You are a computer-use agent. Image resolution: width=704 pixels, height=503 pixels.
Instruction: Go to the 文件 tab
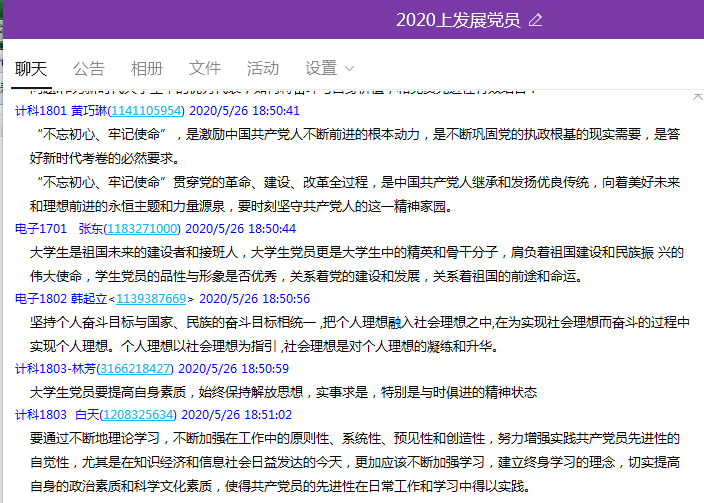tap(205, 68)
